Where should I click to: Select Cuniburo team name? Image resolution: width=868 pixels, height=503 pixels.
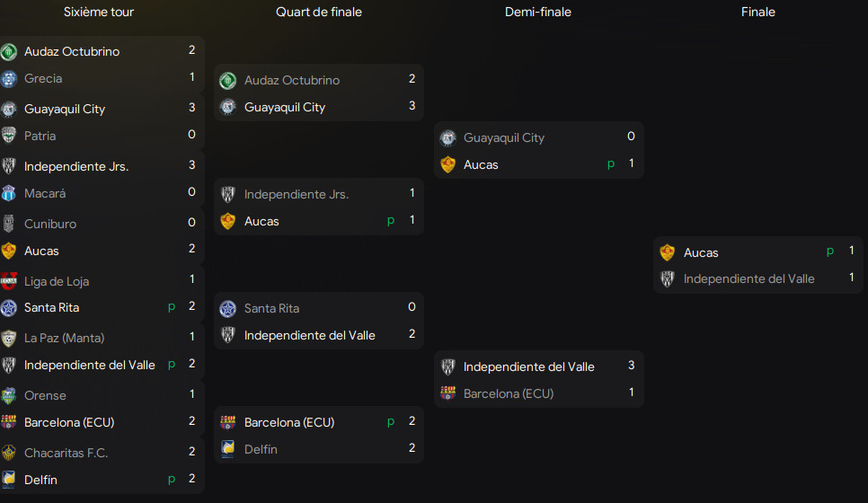click(x=50, y=224)
